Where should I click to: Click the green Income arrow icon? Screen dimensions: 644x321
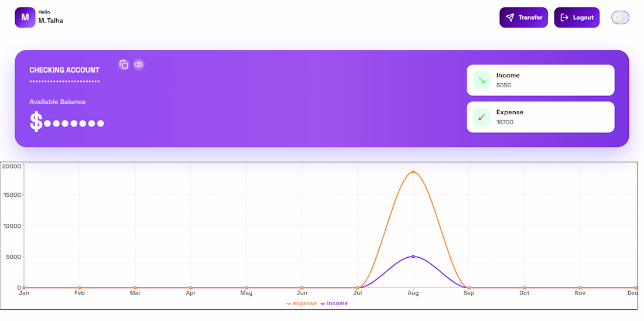coord(482,80)
